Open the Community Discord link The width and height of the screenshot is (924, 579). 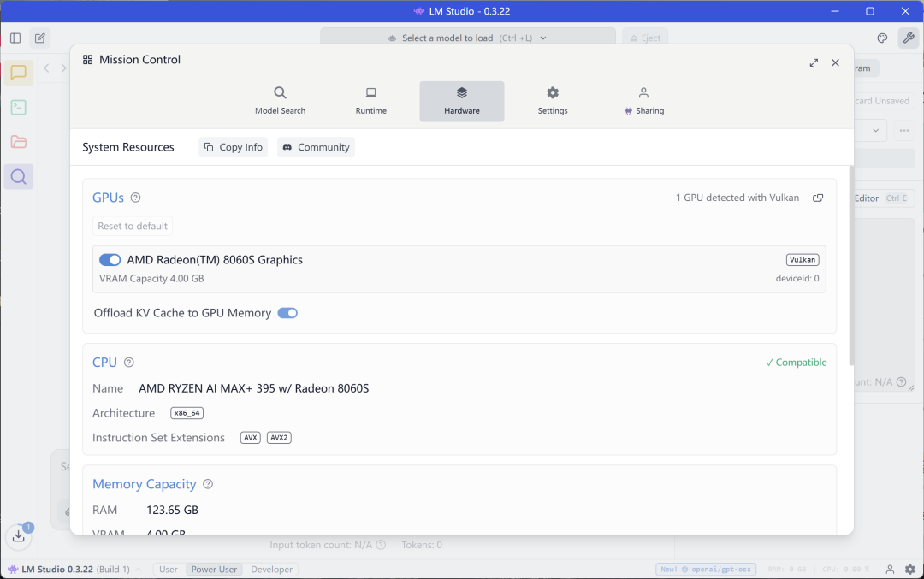pyautogui.click(x=317, y=147)
